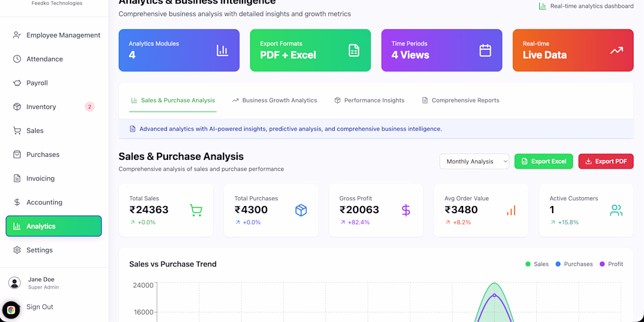Click the Active Customers people icon

click(616, 210)
